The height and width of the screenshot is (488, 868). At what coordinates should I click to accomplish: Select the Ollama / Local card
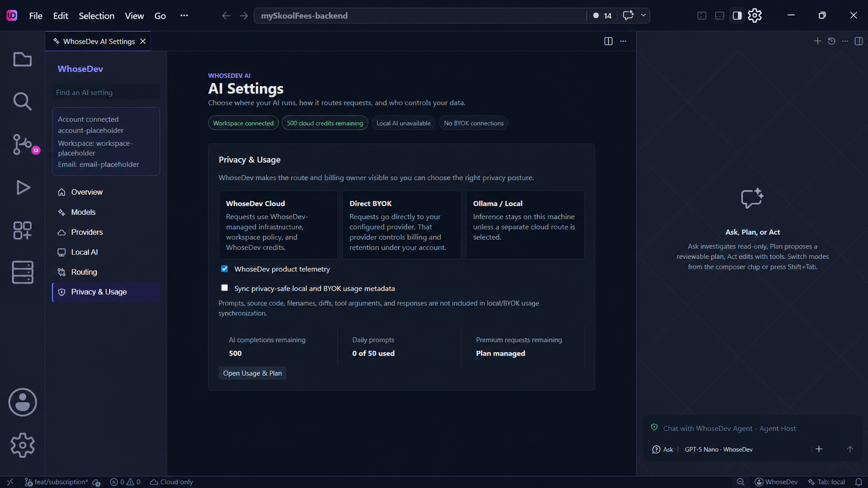click(x=525, y=225)
